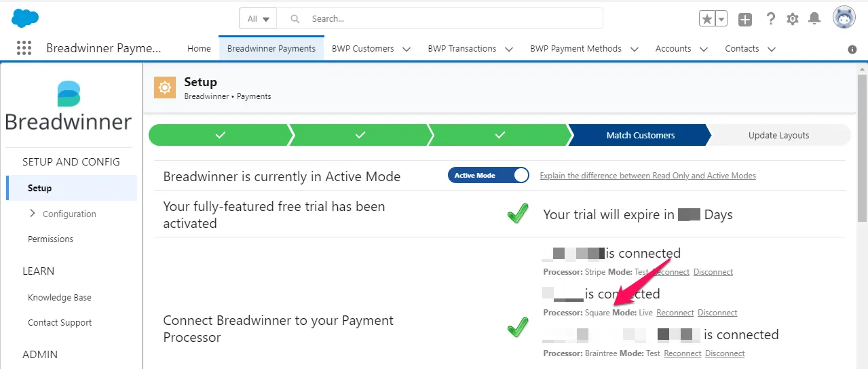Open the BWP Customers tab
The height and width of the screenshot is (369, 868).
(x=363, y=49)
